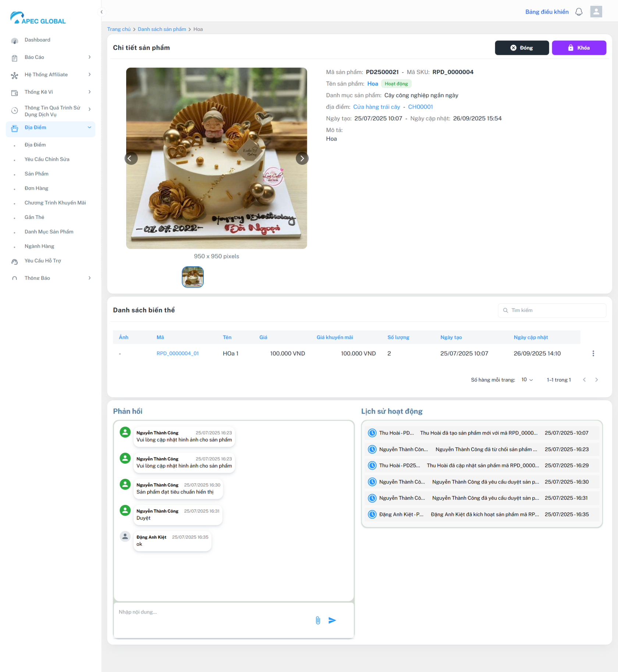Open the user profile avatar
The image size is (618, 672).
click(596, 12)
